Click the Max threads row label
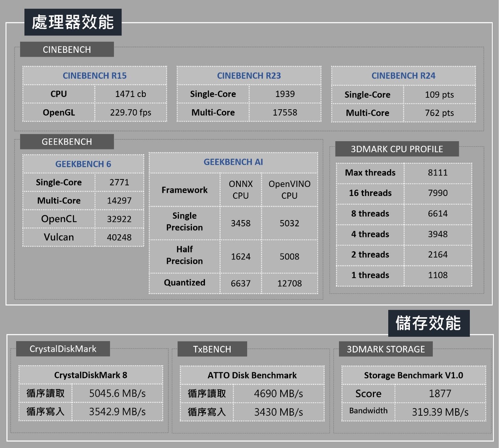The width and height of the screenshot is (499, 448). coord(370,172)
